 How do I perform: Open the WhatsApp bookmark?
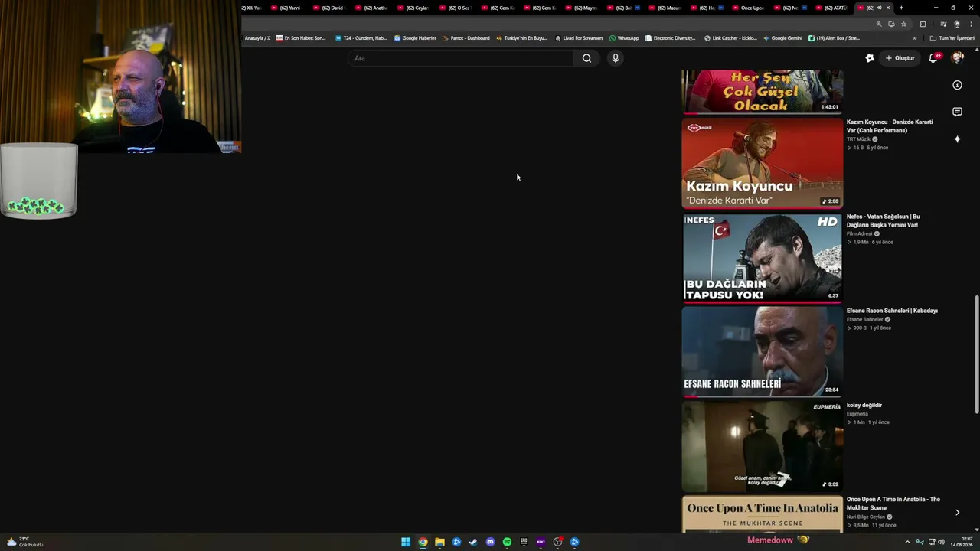point(624,38)
